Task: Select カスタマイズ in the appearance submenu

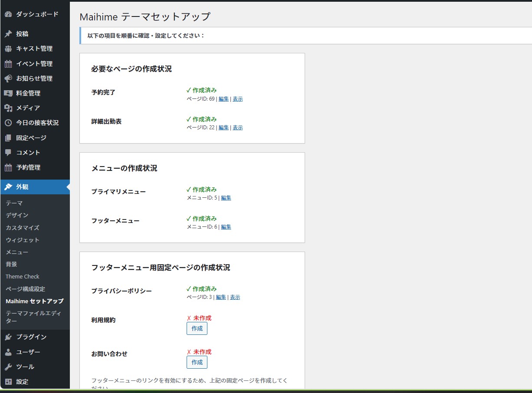Action: [x=23, y=228]
